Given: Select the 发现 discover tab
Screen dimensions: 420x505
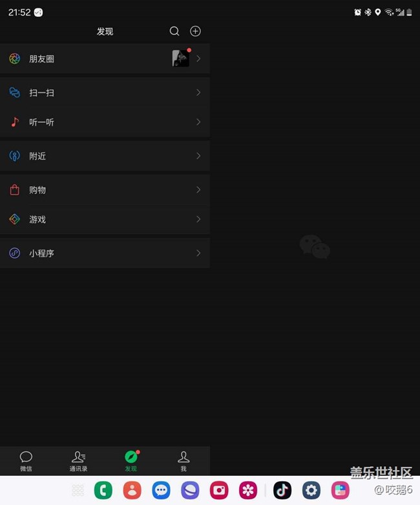Looking at the screenshot, I should tap(131, 461).
